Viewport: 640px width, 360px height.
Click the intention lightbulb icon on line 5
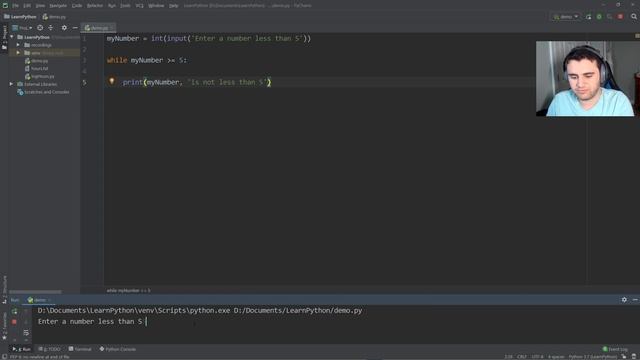coord(111,81)
